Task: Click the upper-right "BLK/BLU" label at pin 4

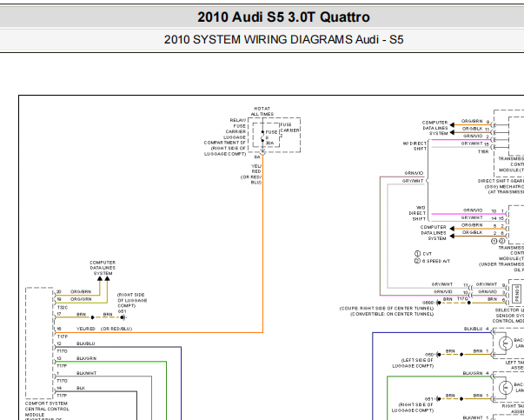Action: pos(473,329)
